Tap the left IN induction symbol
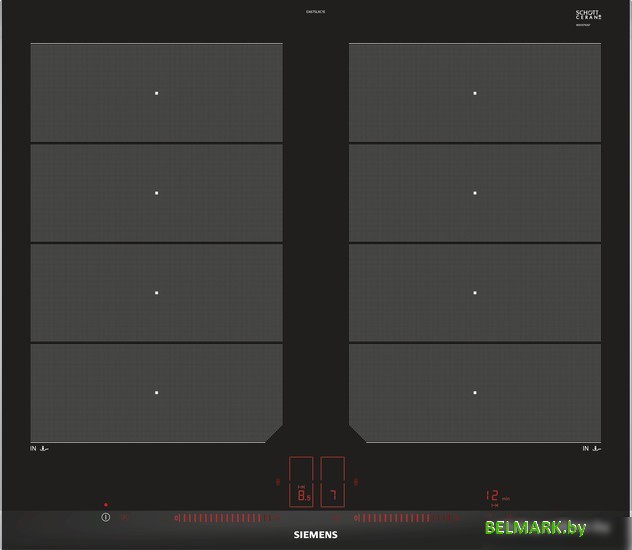This screenshot has width=632, height=550. click(x=39, y=449)
